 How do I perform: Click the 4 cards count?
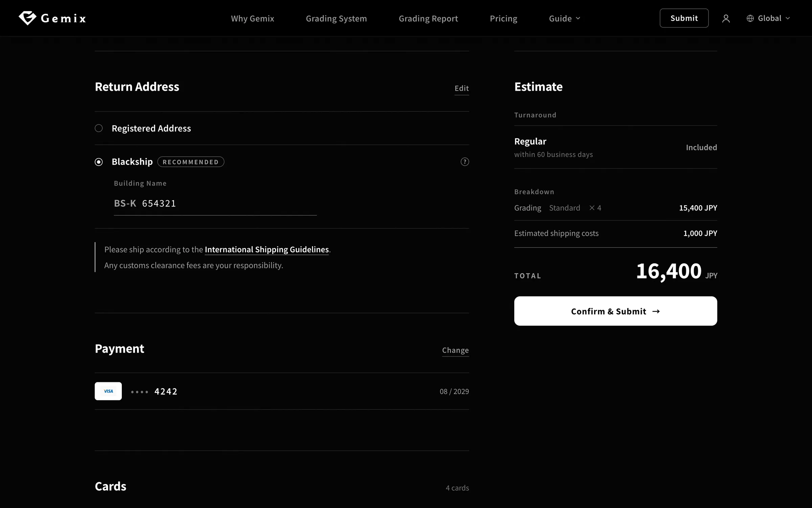[457, 488]
